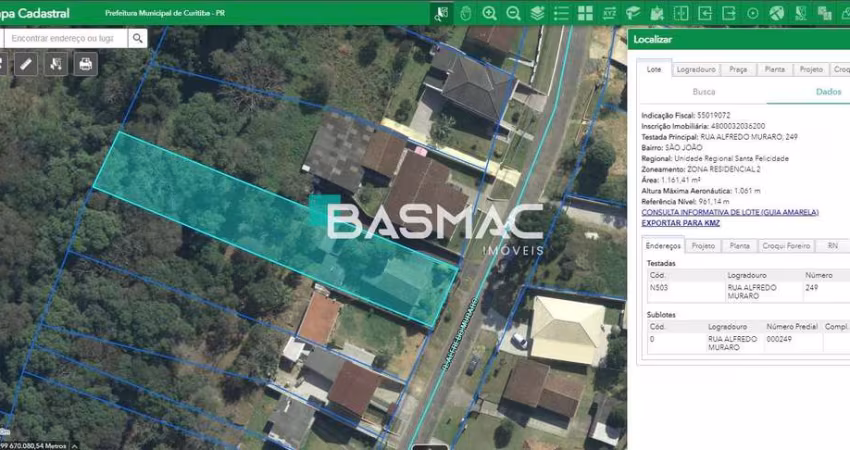Activate the pan hand tool
Viewport: 850px width, 450px height.
pyautogui.click(x=466, y=13)
